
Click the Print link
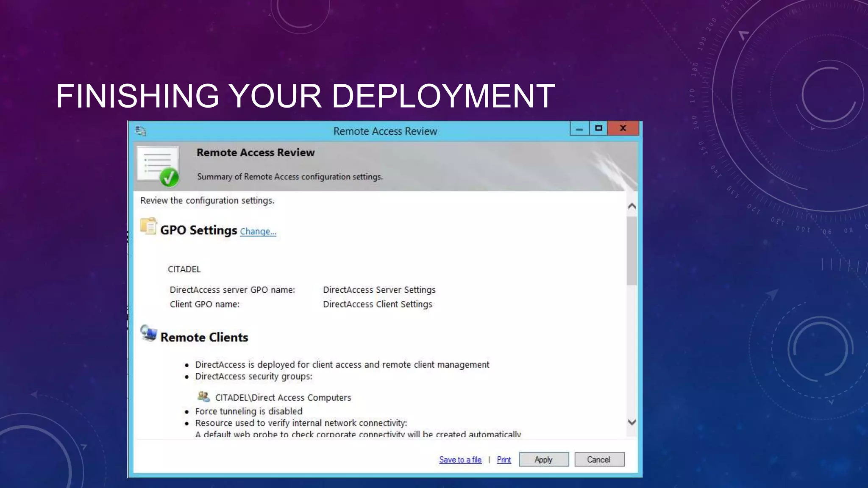coord(504,460)
